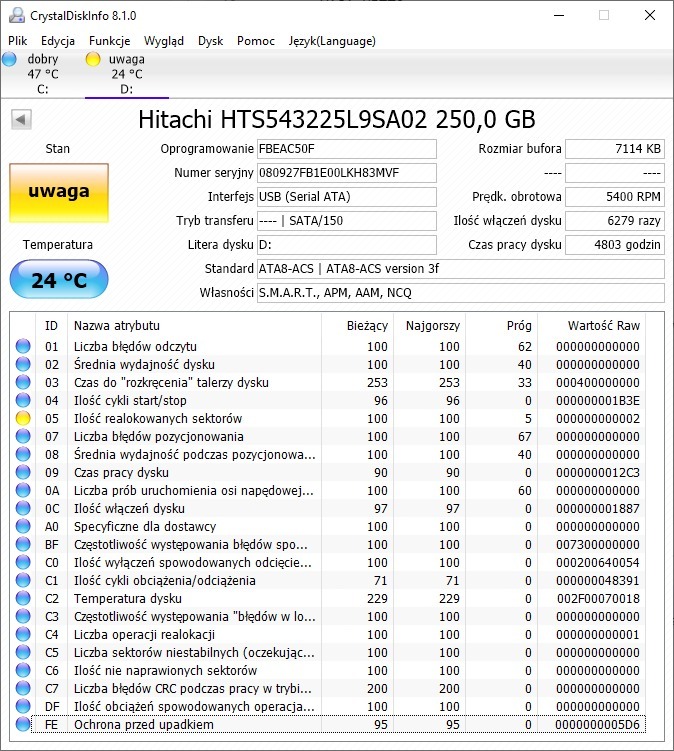Click the CrystalDiskInfo title bar icon

coord(17,15)
